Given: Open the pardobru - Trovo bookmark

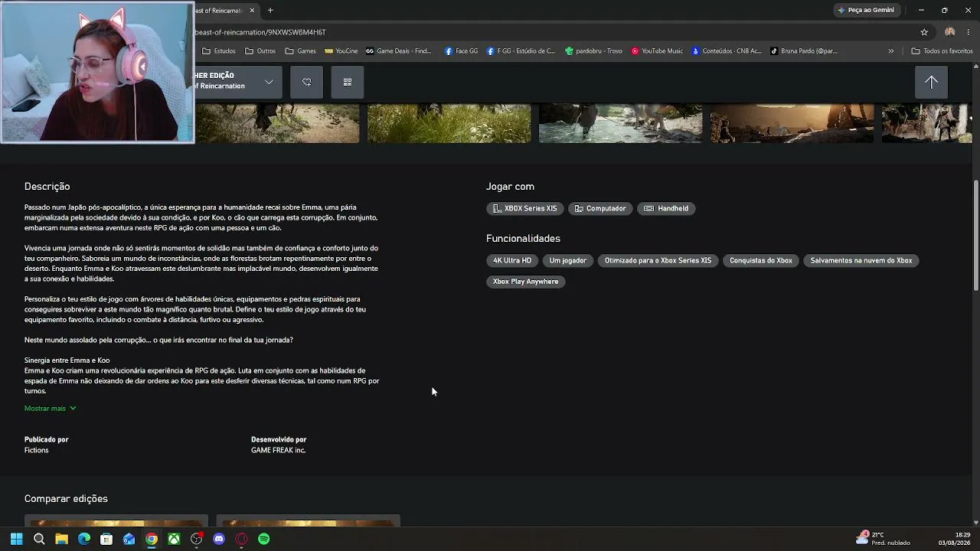Looking at the screenshot, I should tap(593, 51).
